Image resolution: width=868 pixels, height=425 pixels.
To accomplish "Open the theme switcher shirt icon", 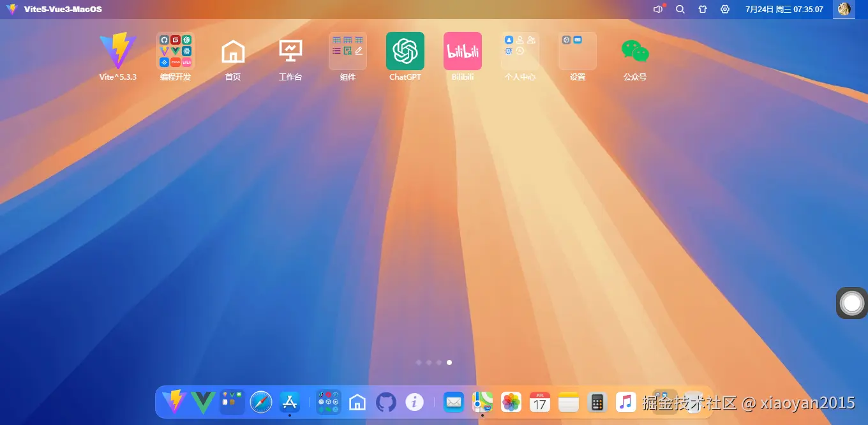I will 703,9.
